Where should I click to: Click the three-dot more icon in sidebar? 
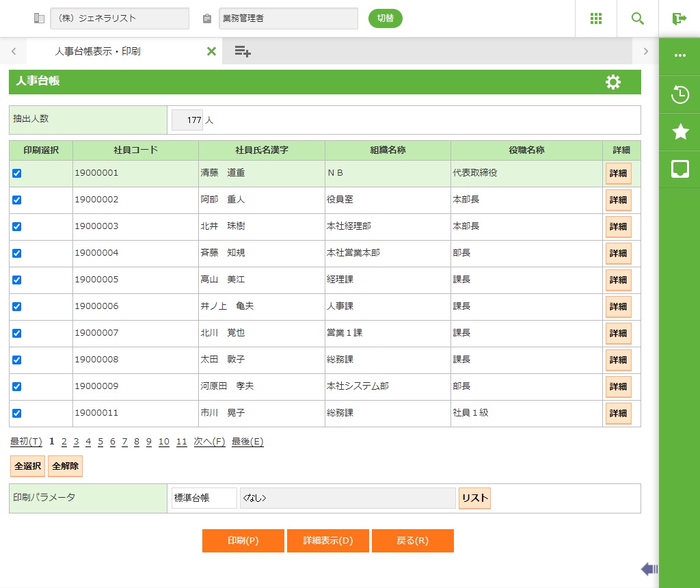679,55
